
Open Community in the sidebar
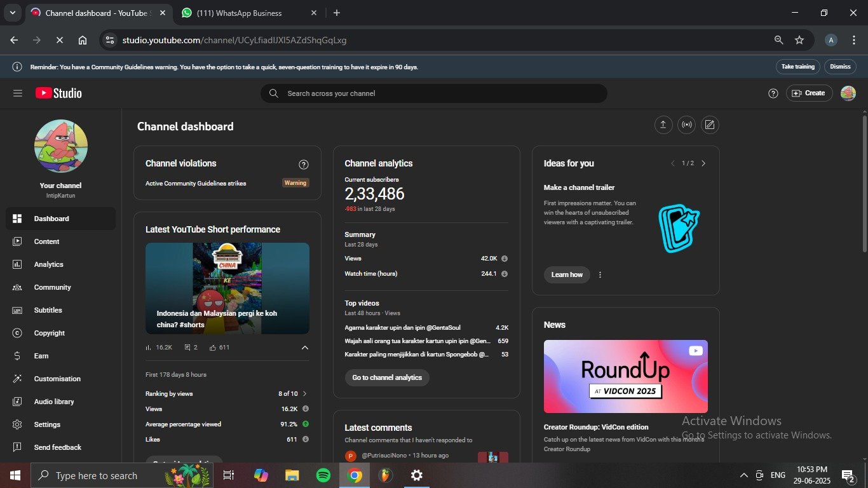pyautogui.click(x=61, y=287)
